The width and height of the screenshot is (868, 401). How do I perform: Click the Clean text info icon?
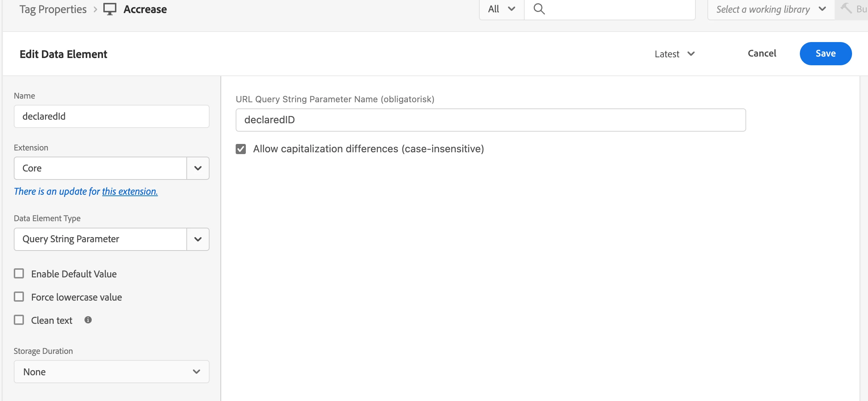point(88,320)
